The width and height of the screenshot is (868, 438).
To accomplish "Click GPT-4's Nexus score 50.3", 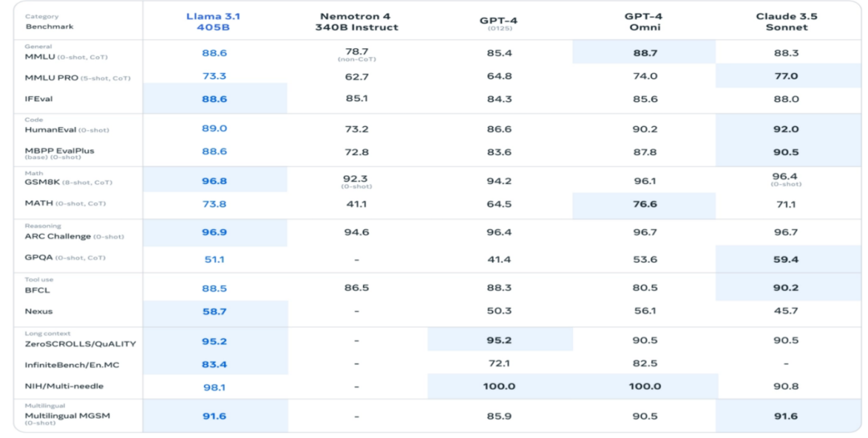I will [499, 311].
